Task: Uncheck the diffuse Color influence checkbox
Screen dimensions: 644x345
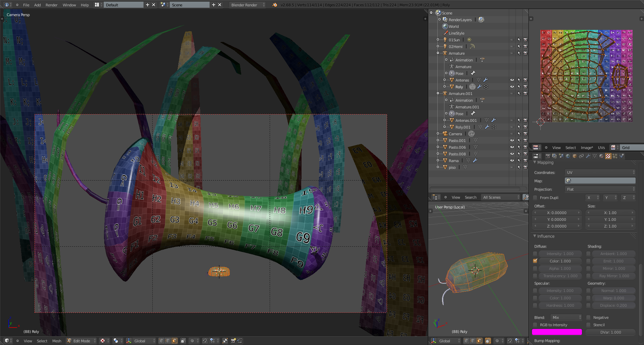Action: point(535,261)
